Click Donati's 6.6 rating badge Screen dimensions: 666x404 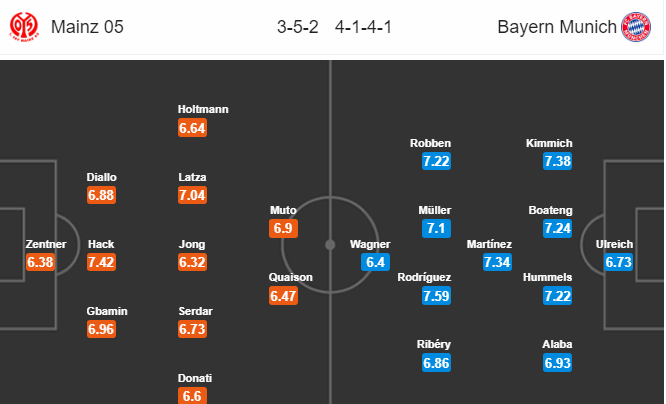[x=191, y=397]
